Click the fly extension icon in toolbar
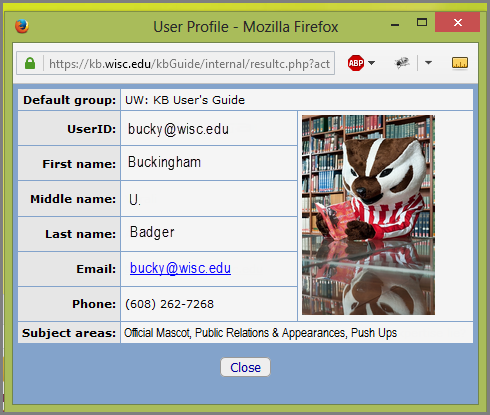 (402, 63)
